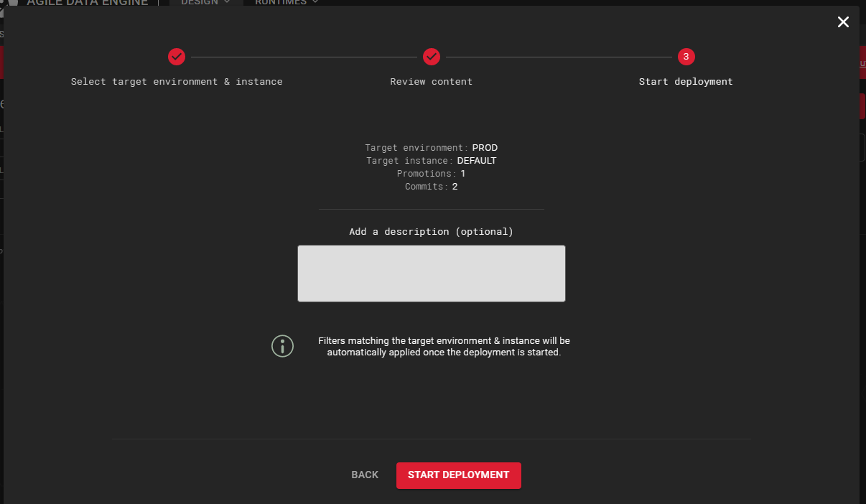Select the 'Start deployment' step label
This screenshot has width=866, height=504.
[686, 82]
